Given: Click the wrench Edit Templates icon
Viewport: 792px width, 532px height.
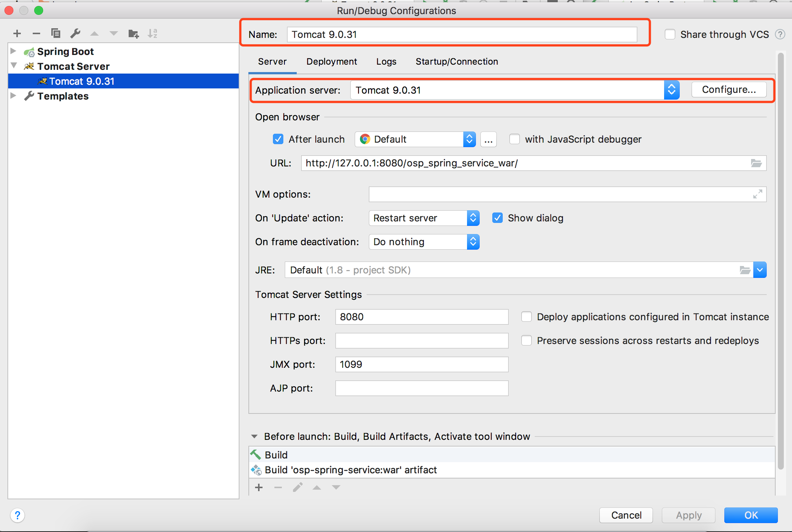Looking at the screenshot, I should [x=75, y=33].
